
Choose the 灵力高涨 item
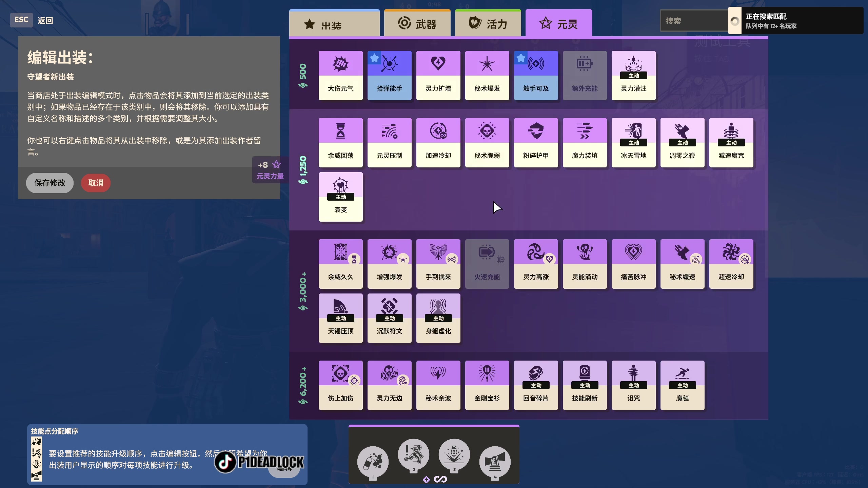coord(536,264)
